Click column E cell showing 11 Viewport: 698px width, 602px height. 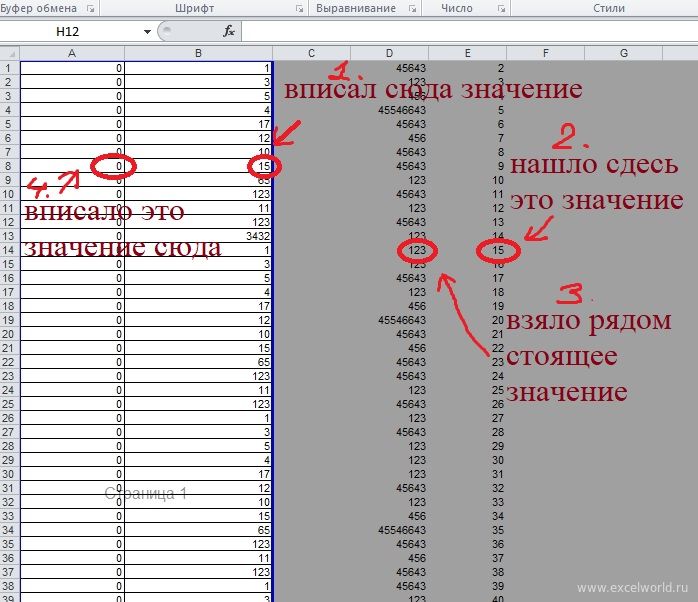click(x=467, y=194)
